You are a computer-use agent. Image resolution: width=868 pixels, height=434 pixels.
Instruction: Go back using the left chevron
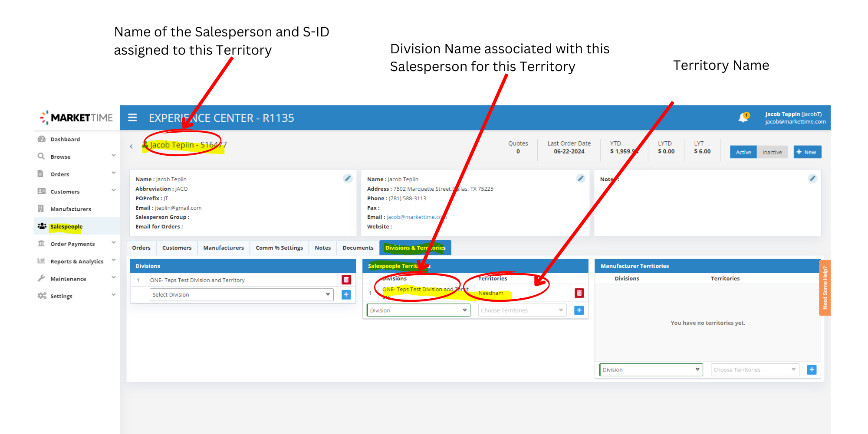pyautogui.click(x=131, y=147)
